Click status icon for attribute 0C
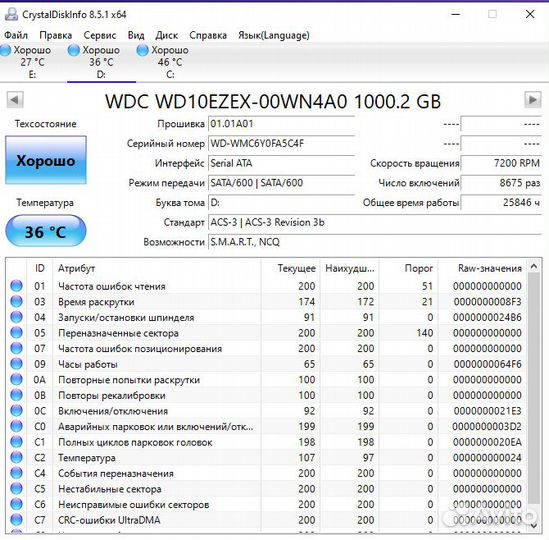 point(16,410)
